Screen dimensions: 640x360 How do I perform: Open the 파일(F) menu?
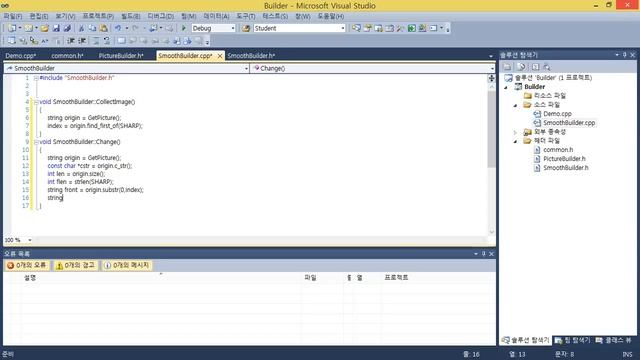click(x=13, y=16)
